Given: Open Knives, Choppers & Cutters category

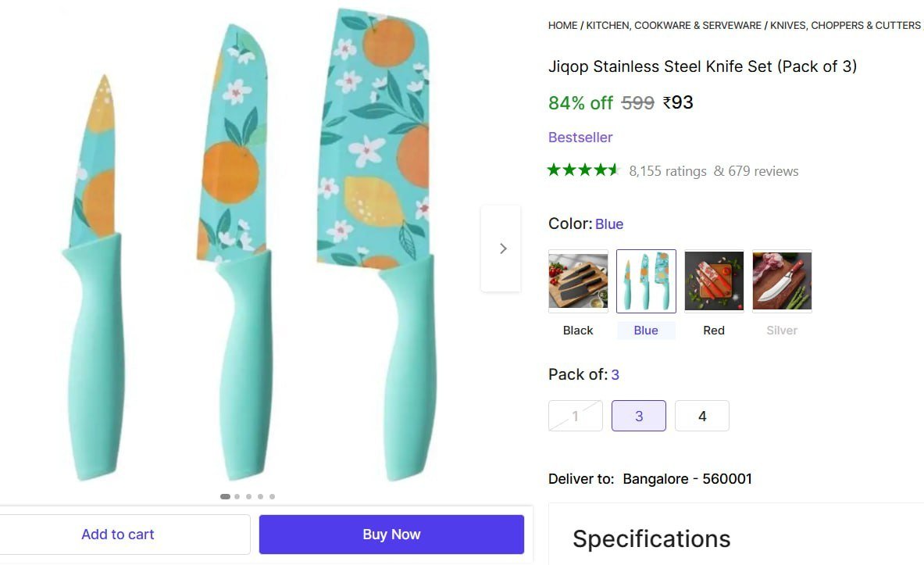Looking at the screenshot, I should coord(844,25).
